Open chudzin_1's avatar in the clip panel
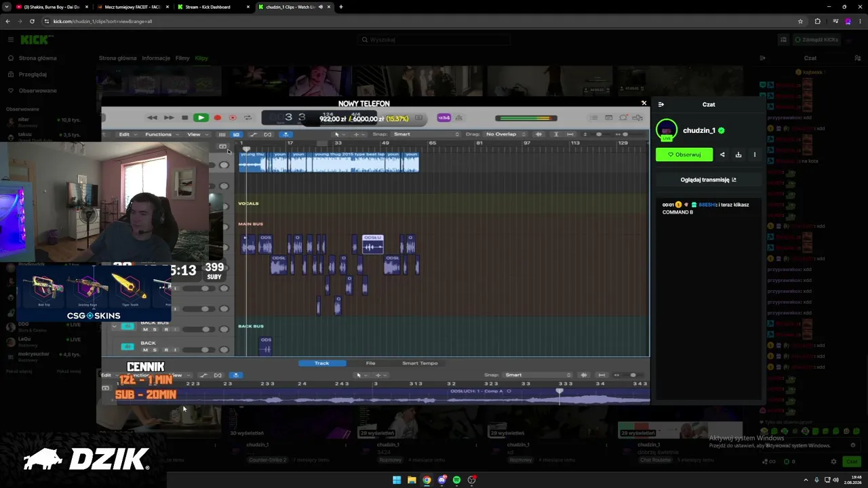The width and height of the screenshot is (868, 488). (667, 130)
